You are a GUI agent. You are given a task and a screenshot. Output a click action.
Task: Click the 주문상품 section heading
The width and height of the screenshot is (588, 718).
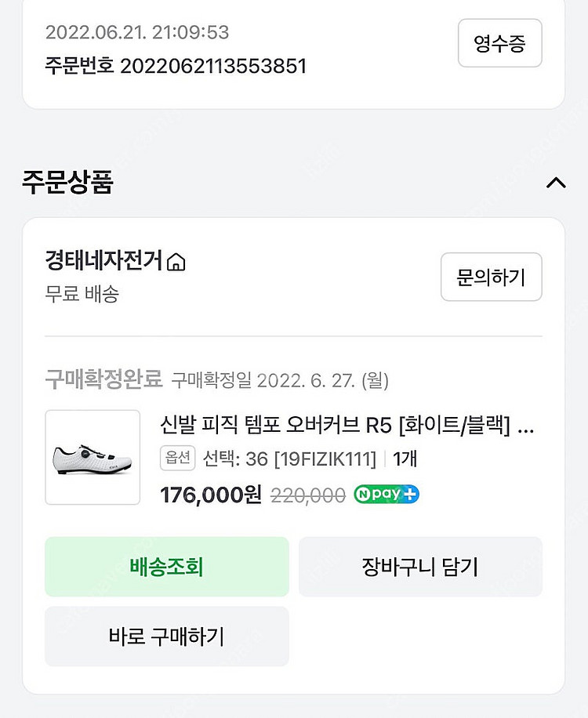[67, 182]
